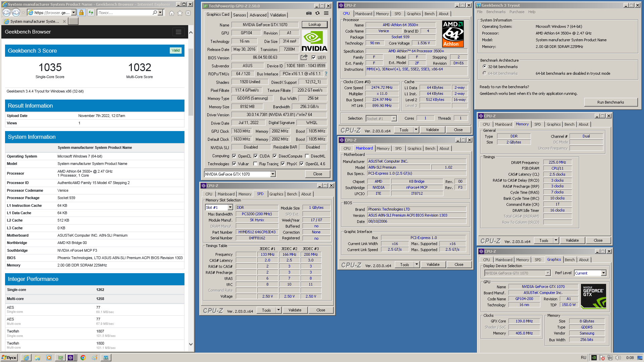Click the Action Center flag tray icon

[602, 358]
